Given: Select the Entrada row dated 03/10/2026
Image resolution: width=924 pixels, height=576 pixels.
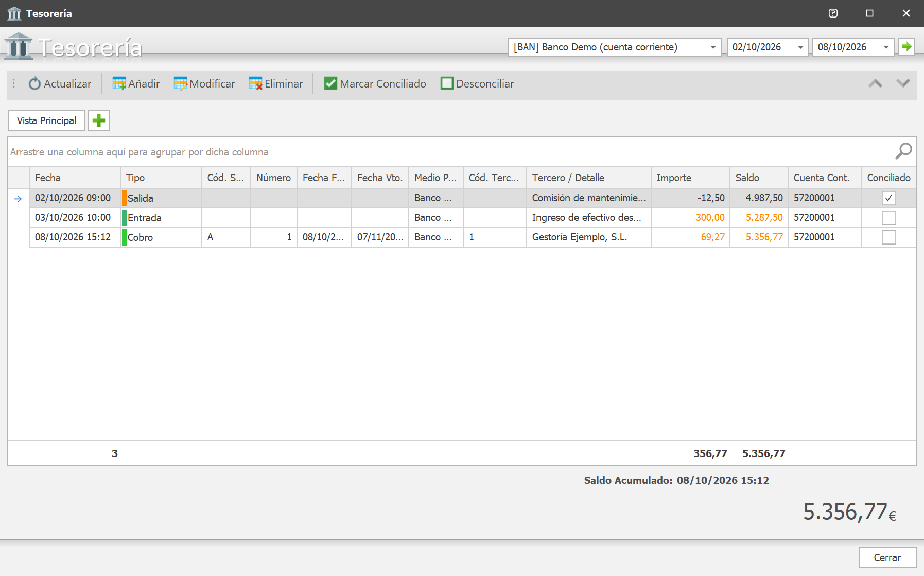Looking at the screenshot, I should click(462, 218).
